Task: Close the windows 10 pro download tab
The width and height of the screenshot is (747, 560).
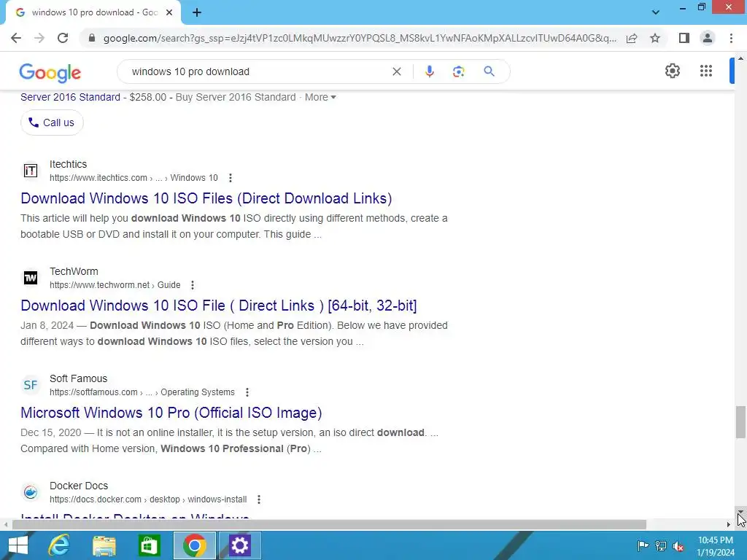Action: click(169, 13)
